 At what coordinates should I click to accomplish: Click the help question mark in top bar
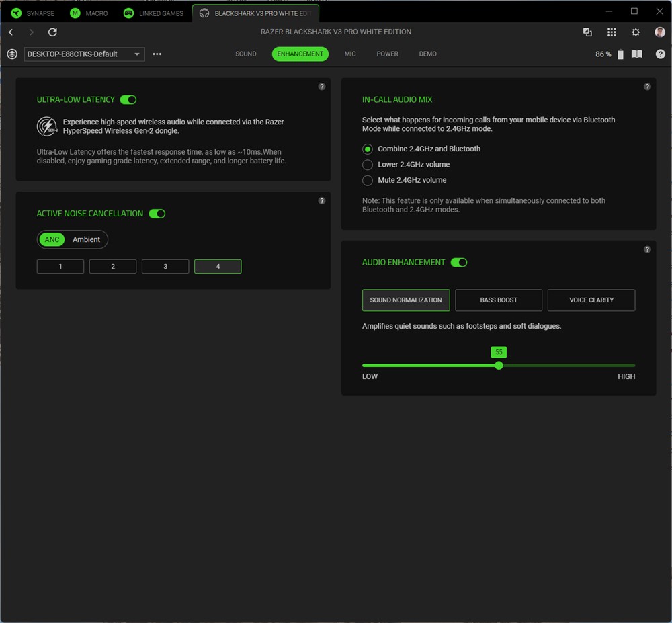(x=661, y=54)
